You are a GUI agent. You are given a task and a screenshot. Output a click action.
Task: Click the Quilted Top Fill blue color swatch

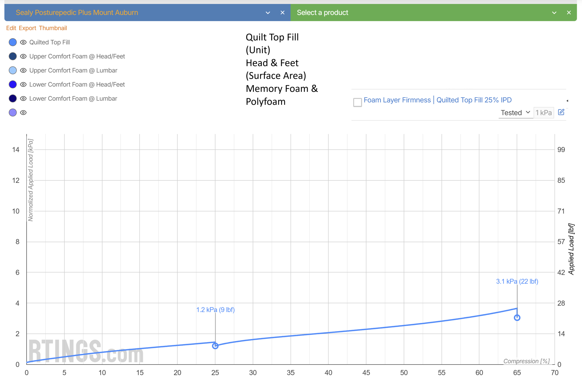tap(13, 42)
